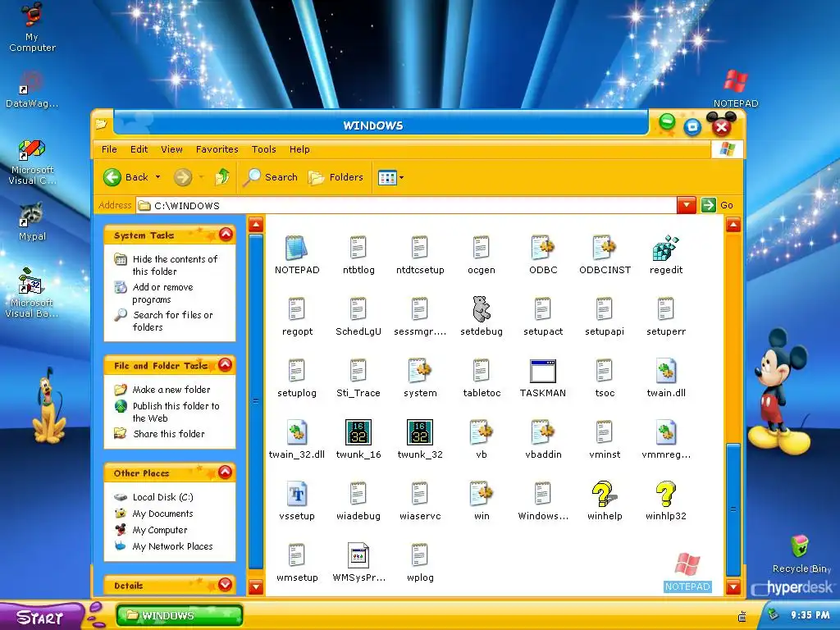The height and width of the screenshot is (630, 840).
Task: Select the DataWag desktop shortcut
Action: (32, 90)
